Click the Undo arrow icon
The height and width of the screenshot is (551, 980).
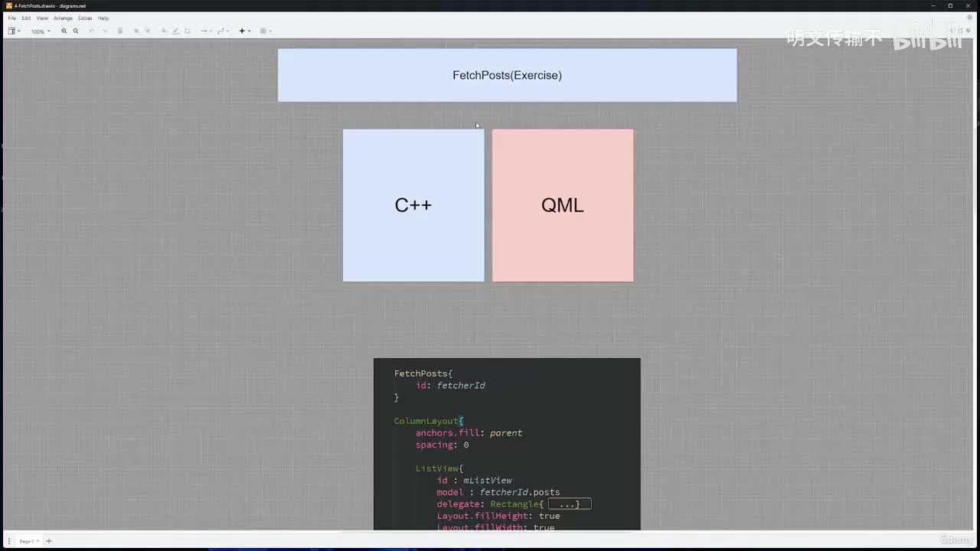click(92, 31)
